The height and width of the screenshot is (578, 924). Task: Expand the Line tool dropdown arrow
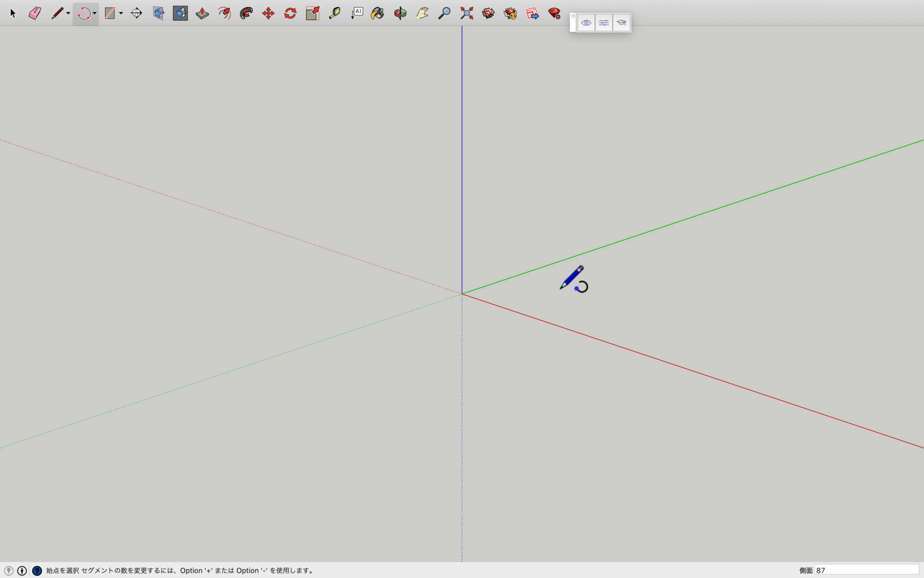point(68,14)
